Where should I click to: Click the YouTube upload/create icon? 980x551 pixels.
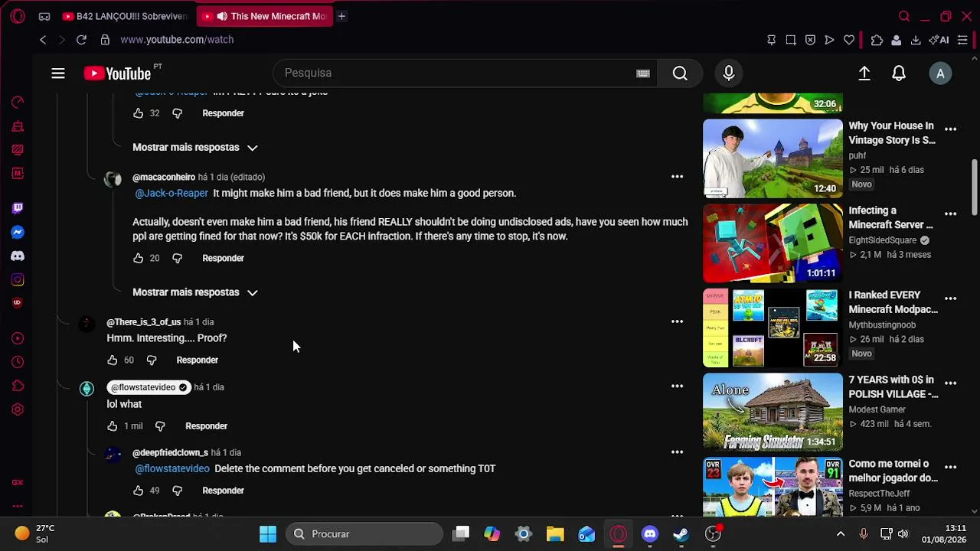(864, 73)
